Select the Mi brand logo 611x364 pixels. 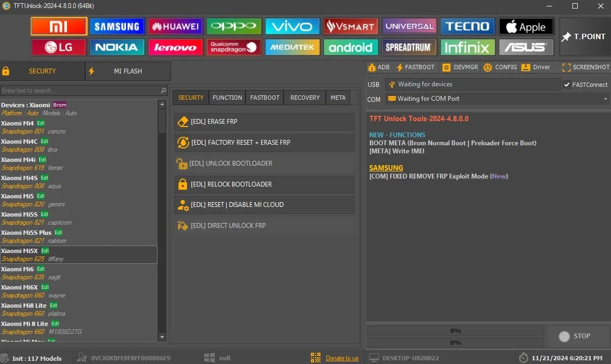(59, 26)
